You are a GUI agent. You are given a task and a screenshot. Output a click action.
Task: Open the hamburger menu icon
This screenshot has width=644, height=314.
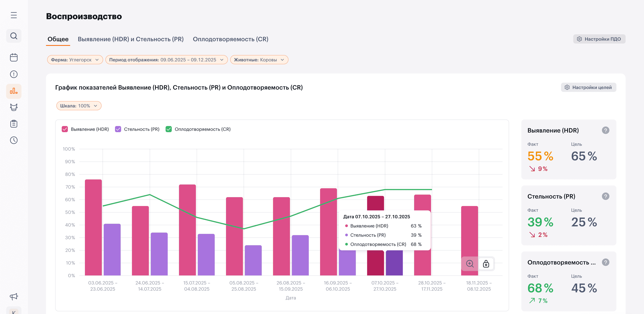pos(14,15)
